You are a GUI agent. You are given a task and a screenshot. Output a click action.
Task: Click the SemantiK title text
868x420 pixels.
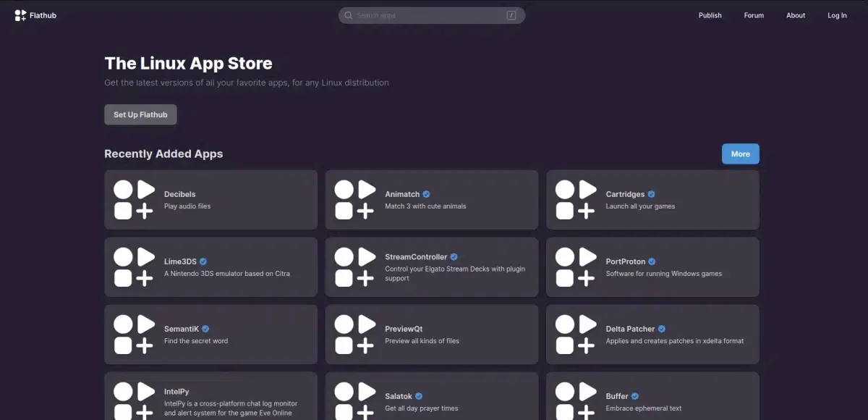(x=182, y=329)
